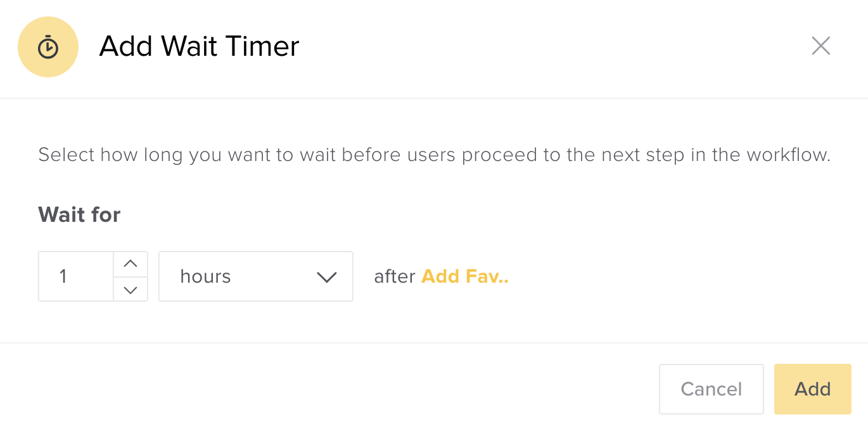Screen dimensions: 868x431
Task: Focus the wait duration number field
Action: click(76, 276)
